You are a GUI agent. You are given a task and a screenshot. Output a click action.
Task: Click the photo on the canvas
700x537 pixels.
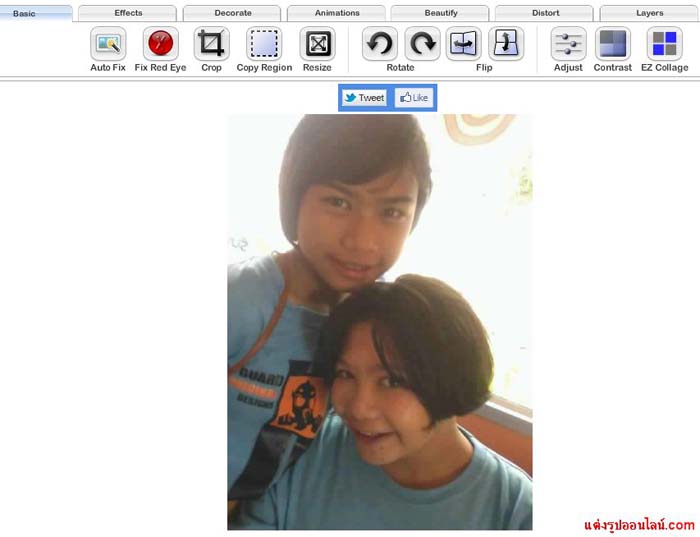[x=379, y=322]
